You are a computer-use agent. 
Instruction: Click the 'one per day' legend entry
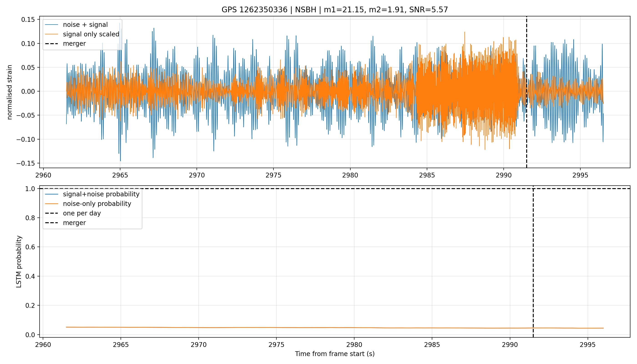tap(82, 213)
